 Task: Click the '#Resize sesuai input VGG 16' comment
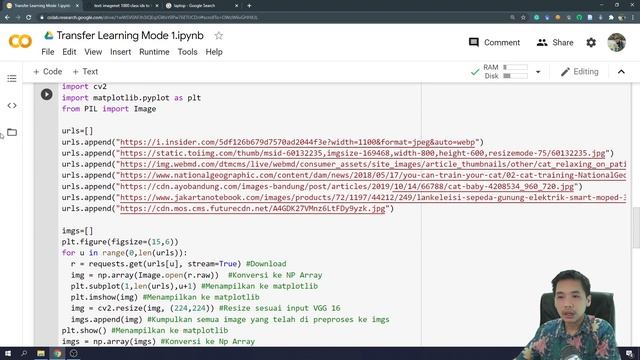280,308
